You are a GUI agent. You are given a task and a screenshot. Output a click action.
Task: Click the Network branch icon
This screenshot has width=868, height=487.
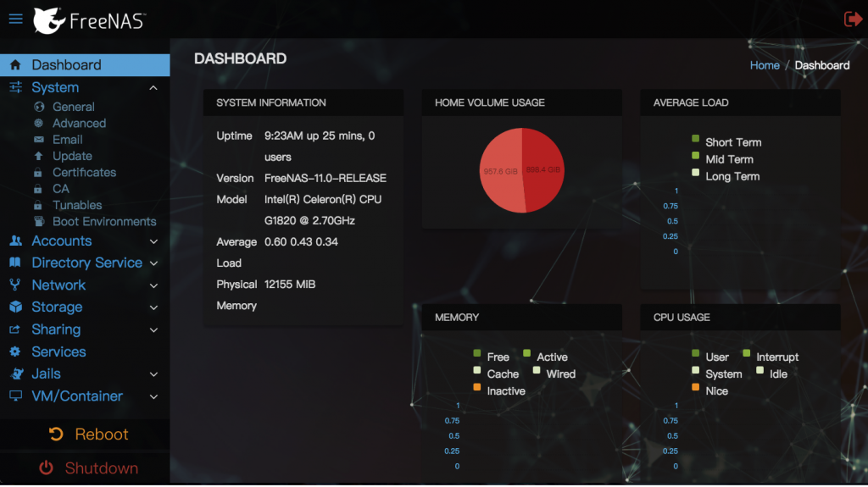click(15, 285)
